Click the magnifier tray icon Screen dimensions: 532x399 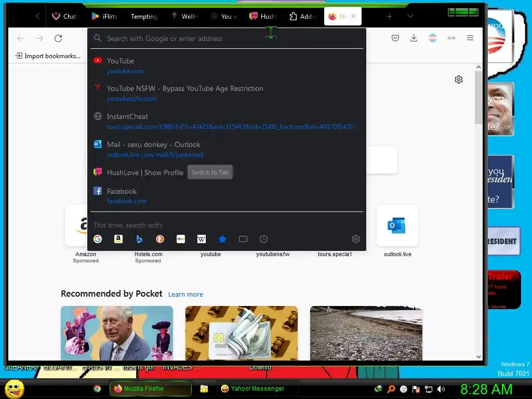(391, 389)
